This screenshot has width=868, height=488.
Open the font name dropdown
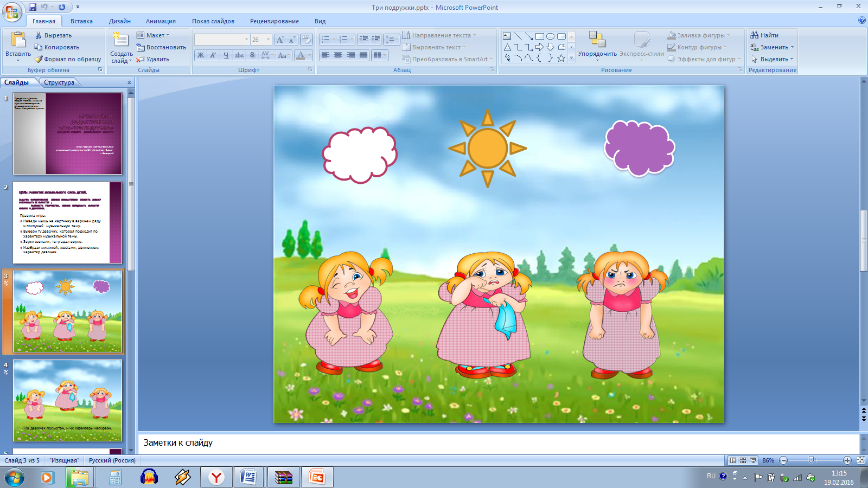(246, 40)
